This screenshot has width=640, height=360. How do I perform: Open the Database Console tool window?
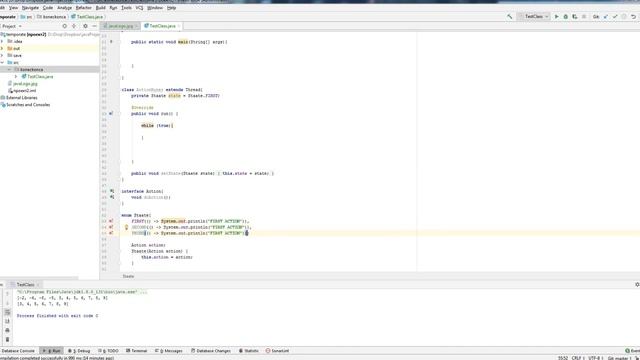point(18,351)
